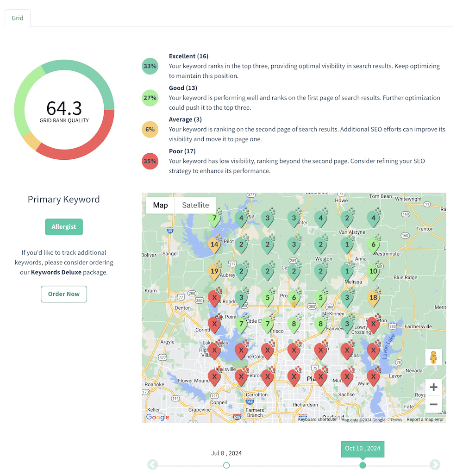
Task: Click Report a map error
Action: 425,420
